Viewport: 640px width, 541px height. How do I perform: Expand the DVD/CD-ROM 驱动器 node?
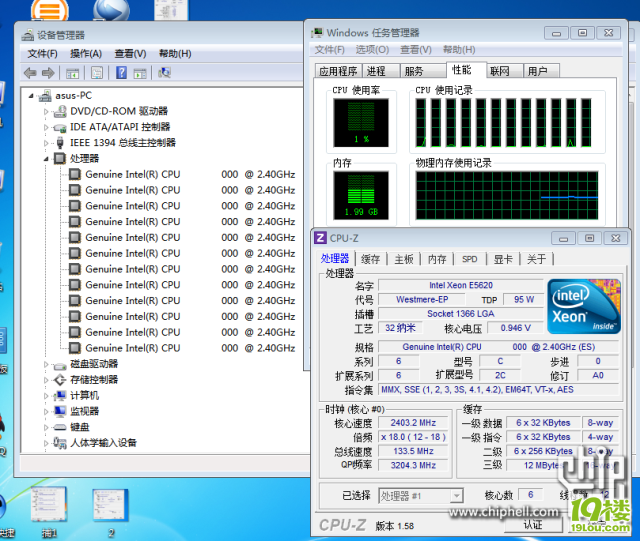[x=46, y=112]
